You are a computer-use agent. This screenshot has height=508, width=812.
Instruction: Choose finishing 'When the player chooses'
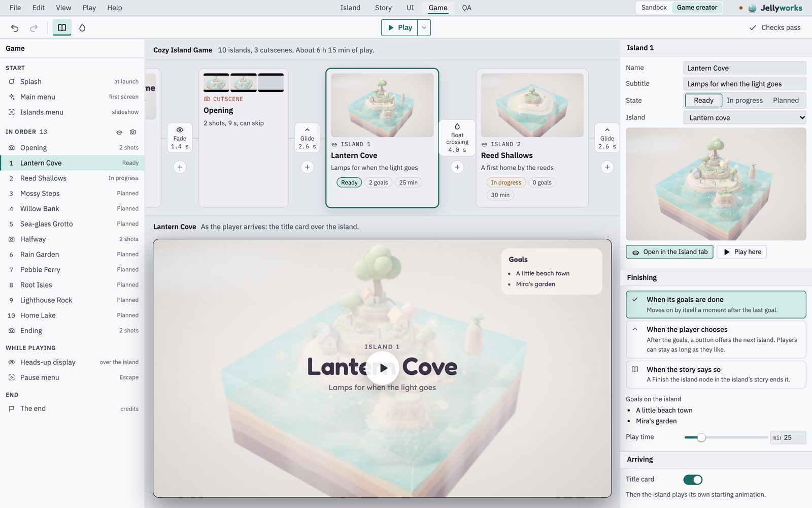pos(716,339)
